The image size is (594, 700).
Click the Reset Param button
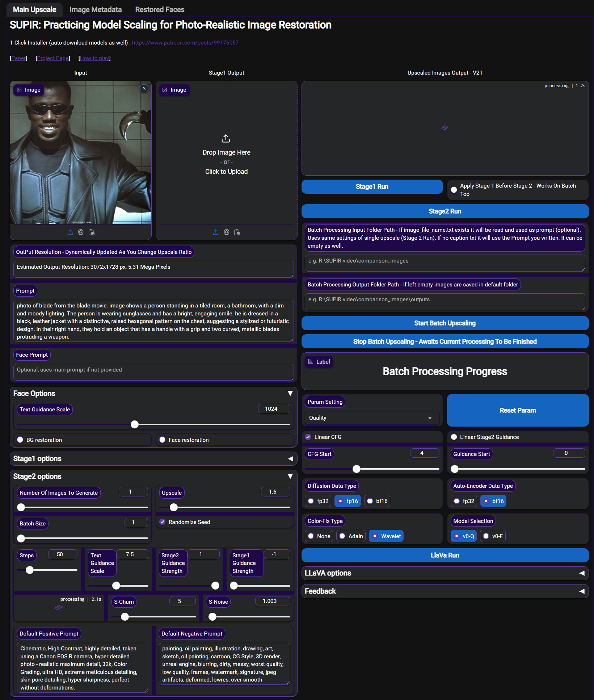click(x=518, y=410)
